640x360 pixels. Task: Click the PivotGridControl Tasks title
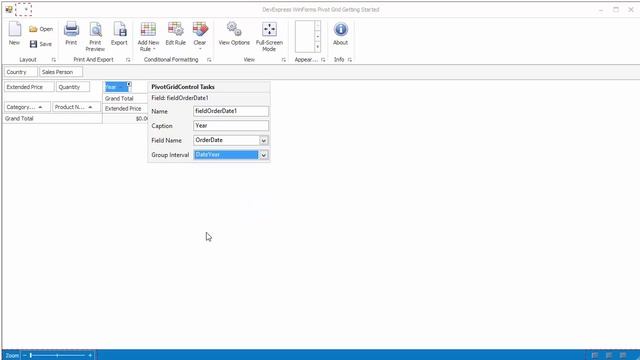tap(183, 87)
